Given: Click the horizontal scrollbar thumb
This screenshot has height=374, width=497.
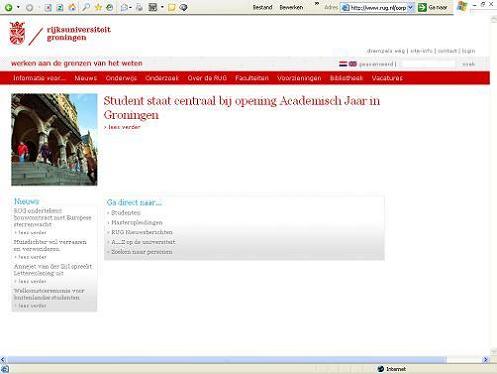Looking at the screenshot, I should (227, 359).
